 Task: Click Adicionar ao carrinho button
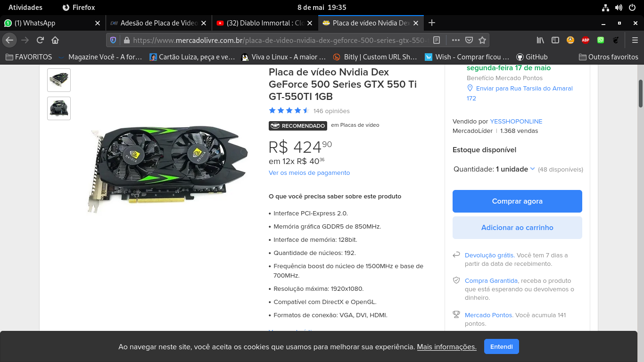(517, 228)
